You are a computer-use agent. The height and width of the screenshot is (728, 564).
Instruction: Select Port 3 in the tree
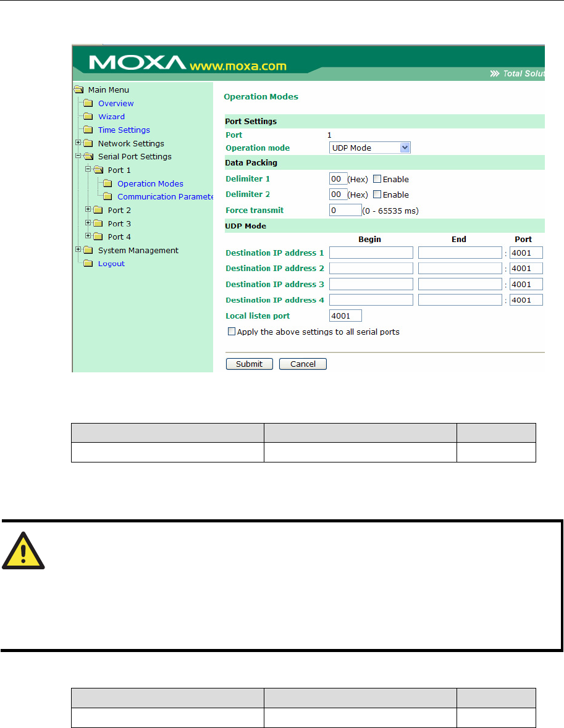[x=119, y=224]
